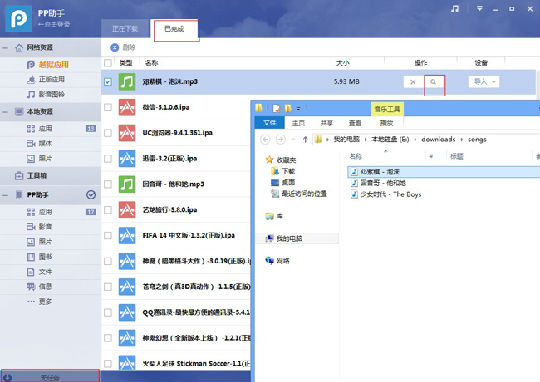540x382 pixels.
Task: Open 信息 messages in the sidebar
Action: pos(45,286)
